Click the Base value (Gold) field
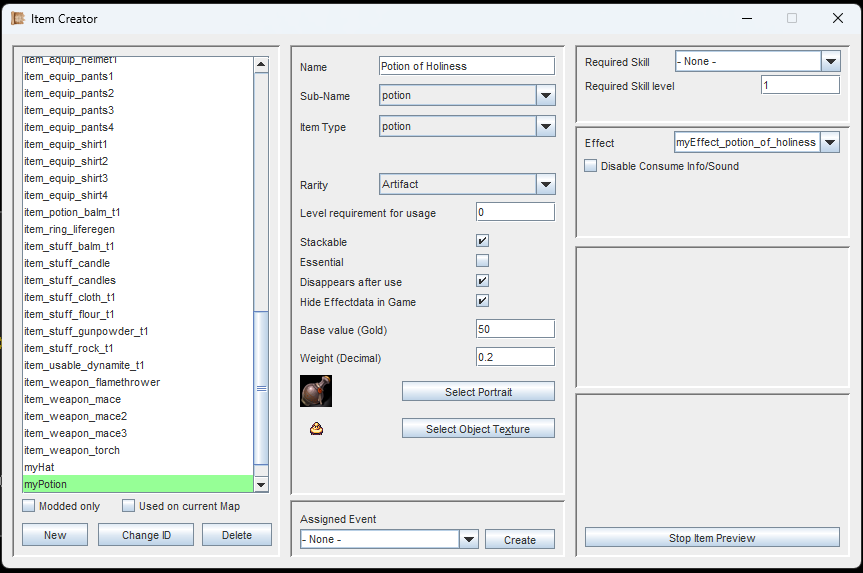 click(x=515, y=329)
